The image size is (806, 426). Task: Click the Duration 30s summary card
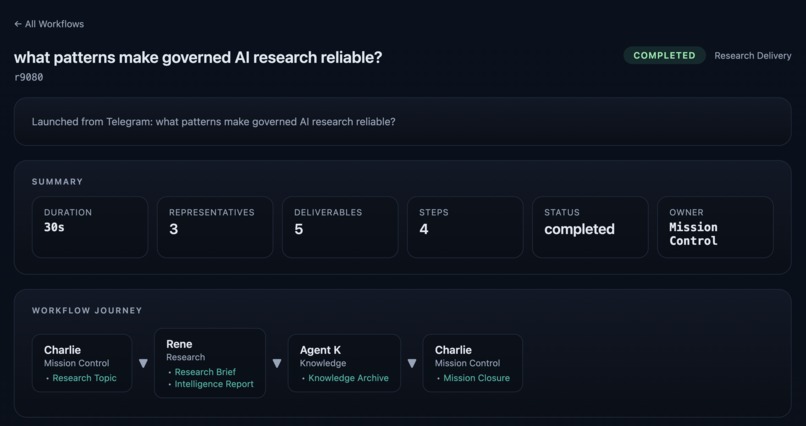(90, 227)
